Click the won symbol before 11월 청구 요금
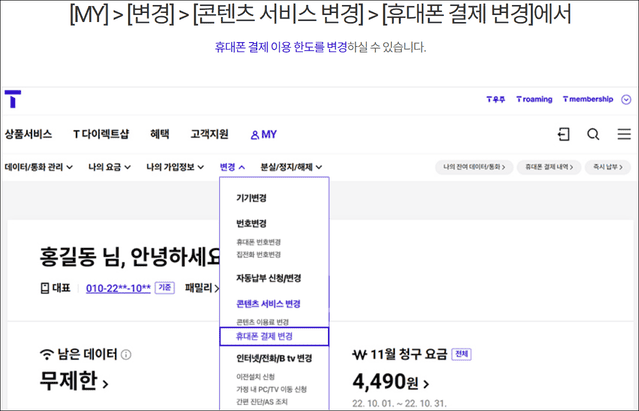639x411 pixels. point(359,355)
